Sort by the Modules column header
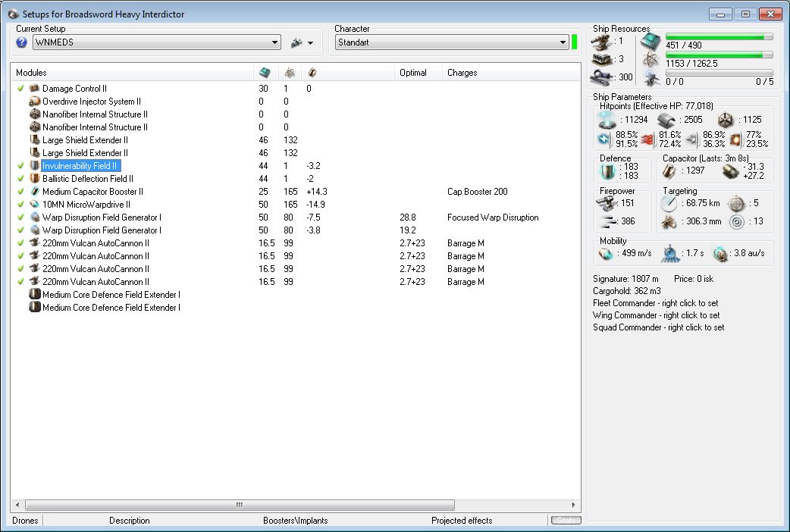This screenshot has width=790, height=532. click(133, 73)
